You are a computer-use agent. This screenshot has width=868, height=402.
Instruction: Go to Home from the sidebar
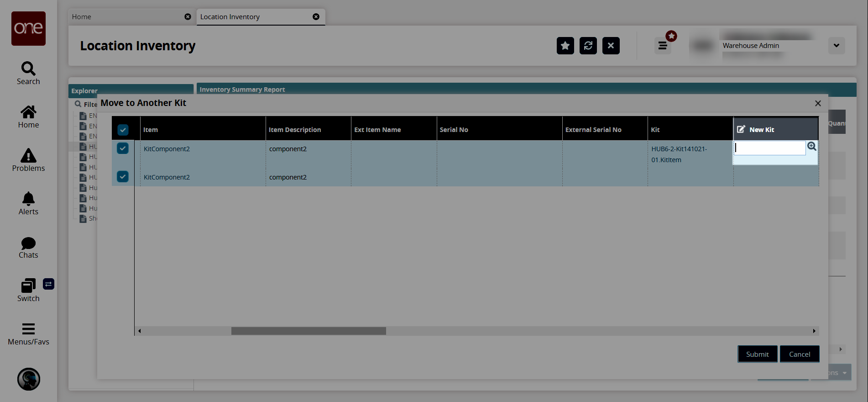(28, 117)
